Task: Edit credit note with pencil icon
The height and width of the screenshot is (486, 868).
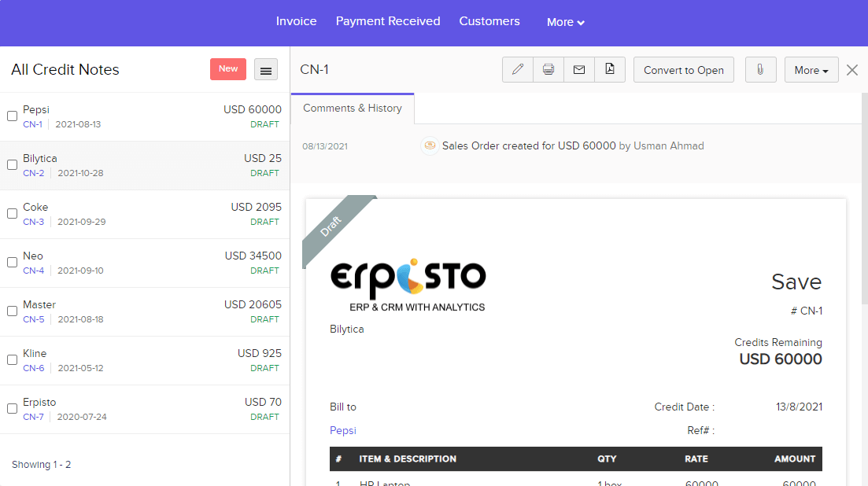Action: click(518, 70)
